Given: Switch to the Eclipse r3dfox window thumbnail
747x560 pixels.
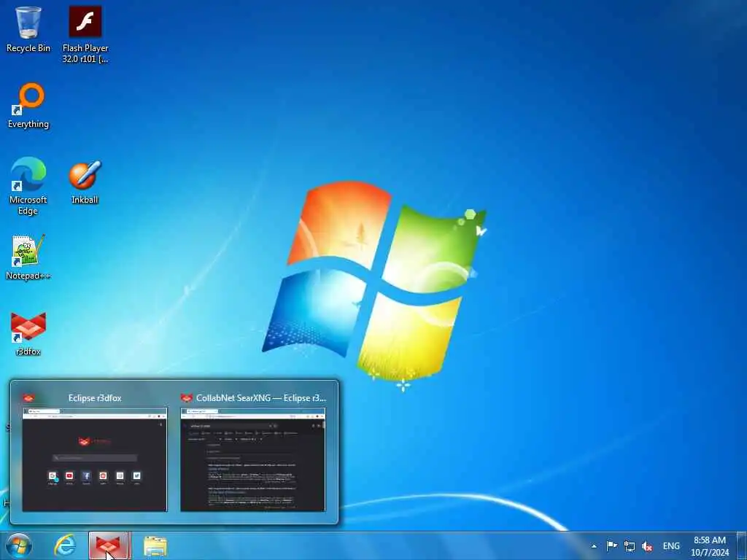Looking at the screenshot, I should coord(95,459).
